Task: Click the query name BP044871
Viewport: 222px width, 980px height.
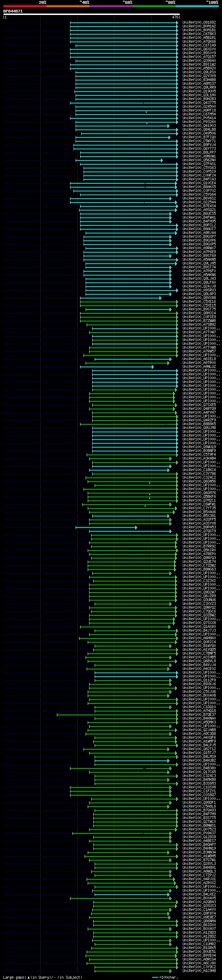Action: click(13, 11)
